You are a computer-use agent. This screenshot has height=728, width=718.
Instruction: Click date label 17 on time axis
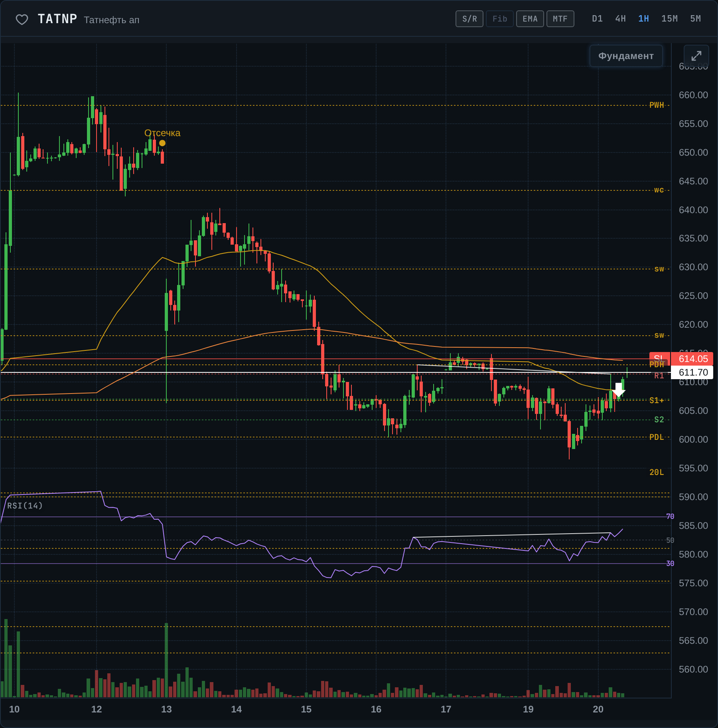click(x=446, y=709)
